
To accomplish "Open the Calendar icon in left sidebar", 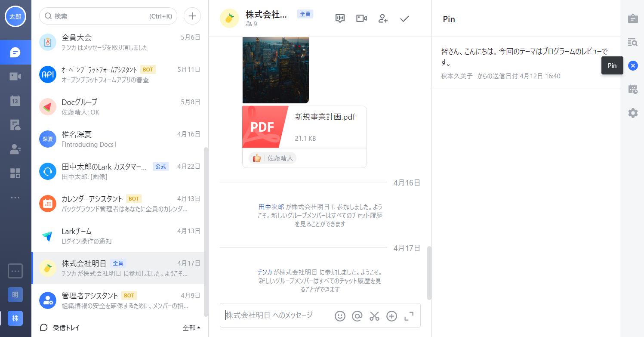I will (15, 101).
